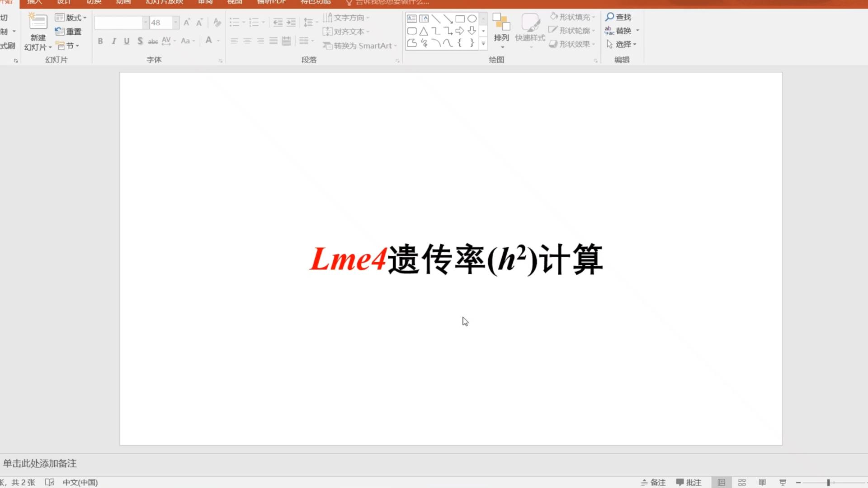
Task: Open 文字方向 text direction menu
Action: point(346,18)
